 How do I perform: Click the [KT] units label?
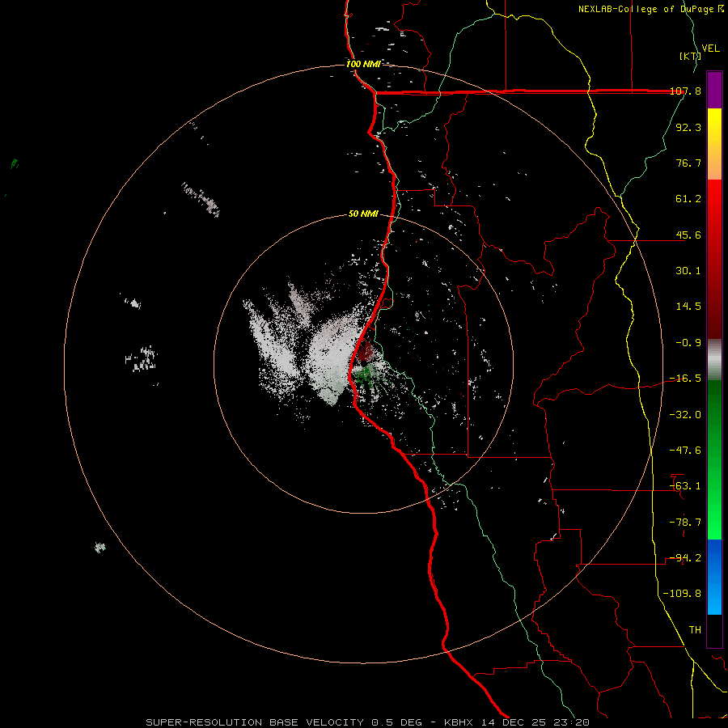[690, 56]
